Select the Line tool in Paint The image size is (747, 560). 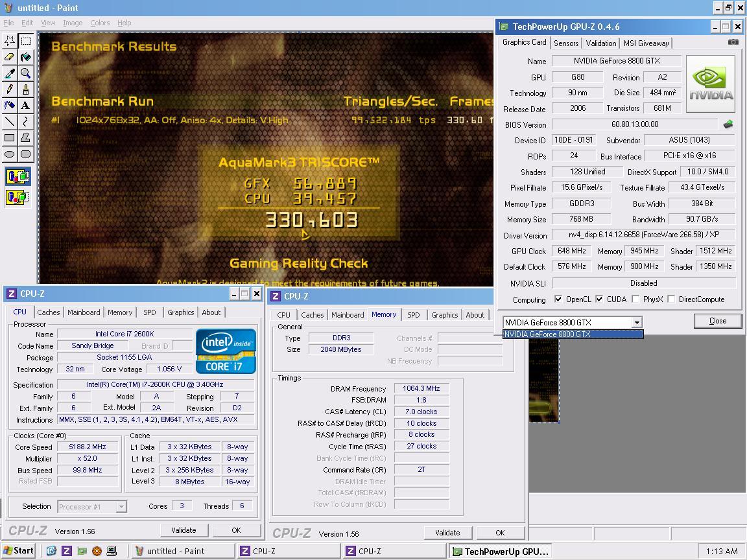10,122
